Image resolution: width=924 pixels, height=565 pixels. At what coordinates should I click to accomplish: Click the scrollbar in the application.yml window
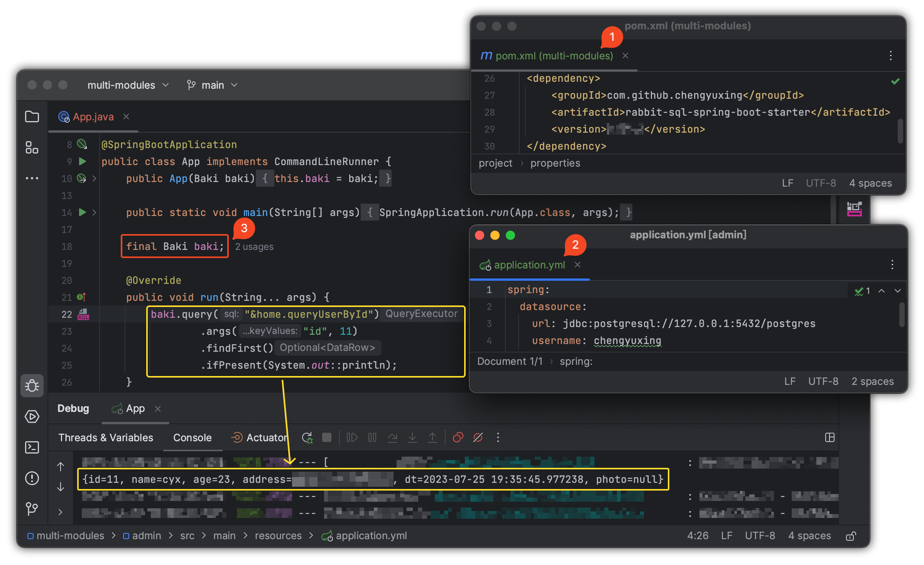coord(902,314)
